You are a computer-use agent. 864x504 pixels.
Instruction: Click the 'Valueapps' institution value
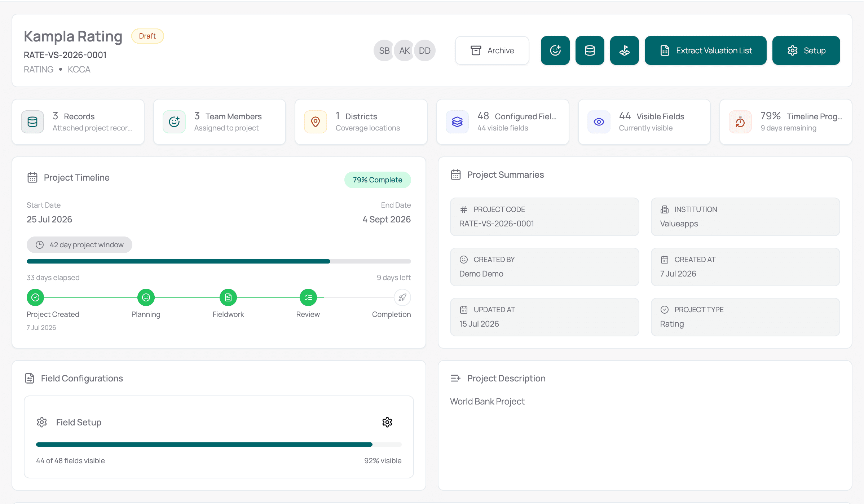tap(679, 224)
